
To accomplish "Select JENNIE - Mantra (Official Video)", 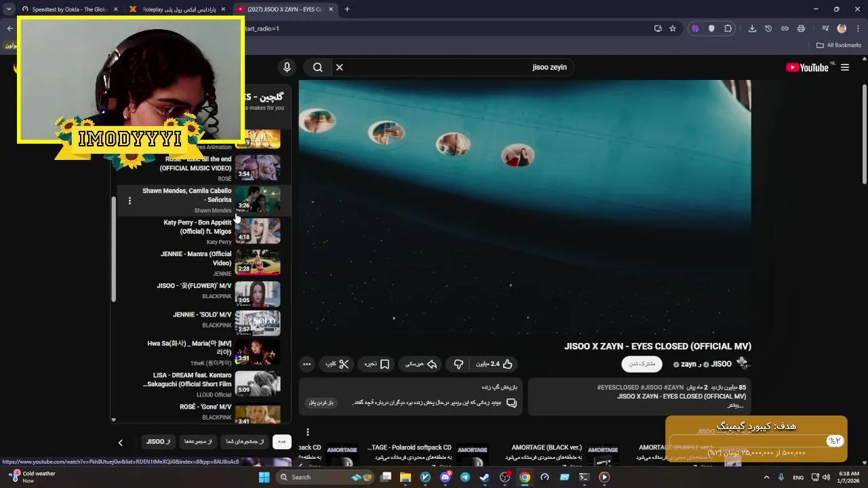I will click(203, 263).
